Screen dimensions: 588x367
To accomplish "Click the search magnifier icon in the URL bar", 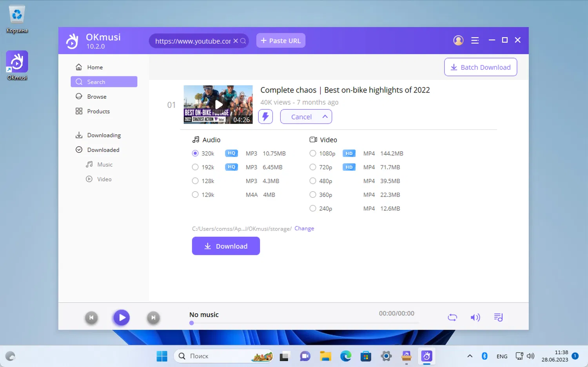I will 243,41.
